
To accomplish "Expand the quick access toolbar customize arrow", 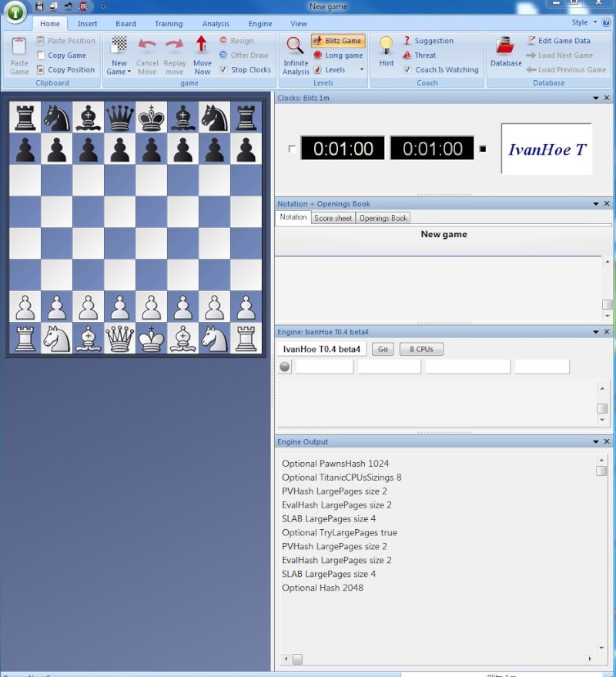I will click(x=103, y=6).
